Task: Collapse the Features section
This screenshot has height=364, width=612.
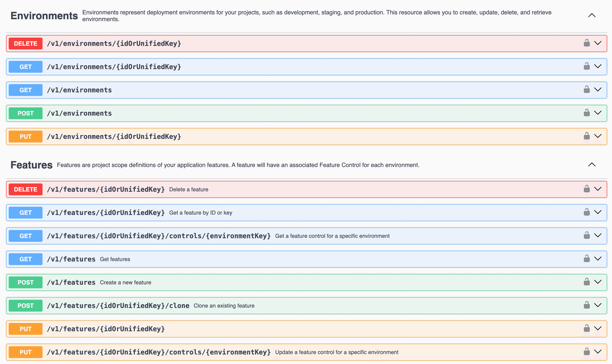Action: [x=592, y=165]
